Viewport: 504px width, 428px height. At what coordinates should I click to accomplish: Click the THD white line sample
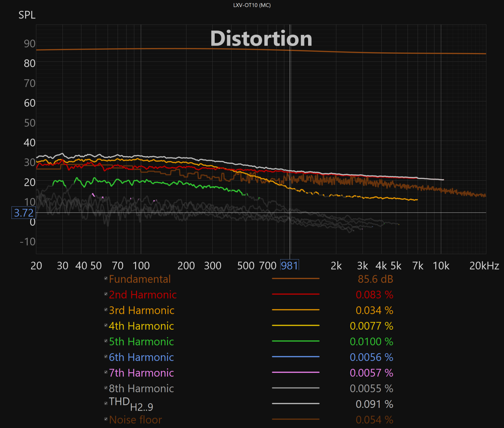pos(296,403)
